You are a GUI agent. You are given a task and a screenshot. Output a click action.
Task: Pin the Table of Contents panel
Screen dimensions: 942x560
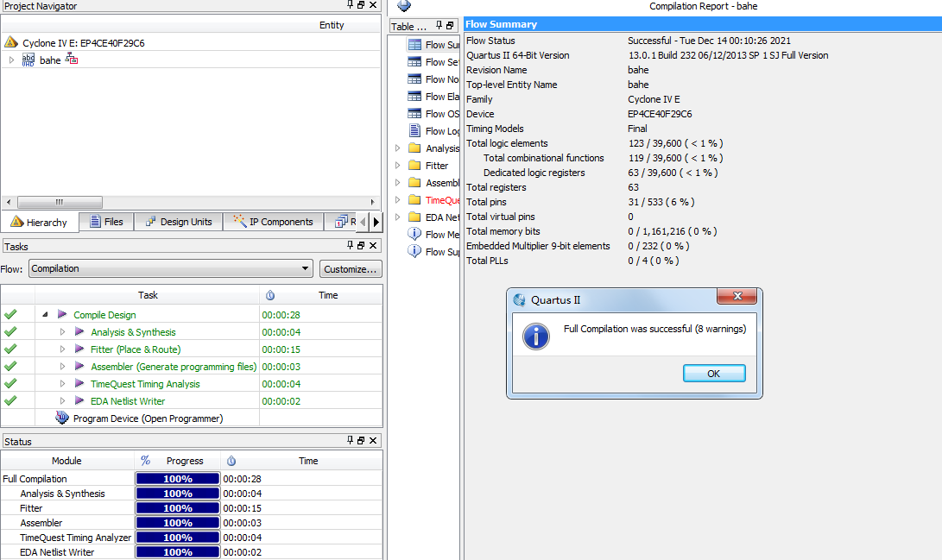pyautogui.click(x=439, y=25)
